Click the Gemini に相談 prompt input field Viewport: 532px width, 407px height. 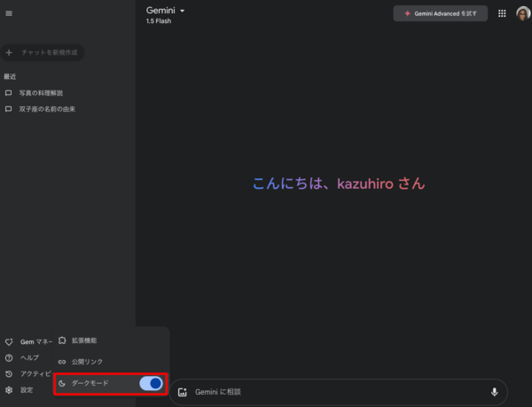click(x=340, y=392)
